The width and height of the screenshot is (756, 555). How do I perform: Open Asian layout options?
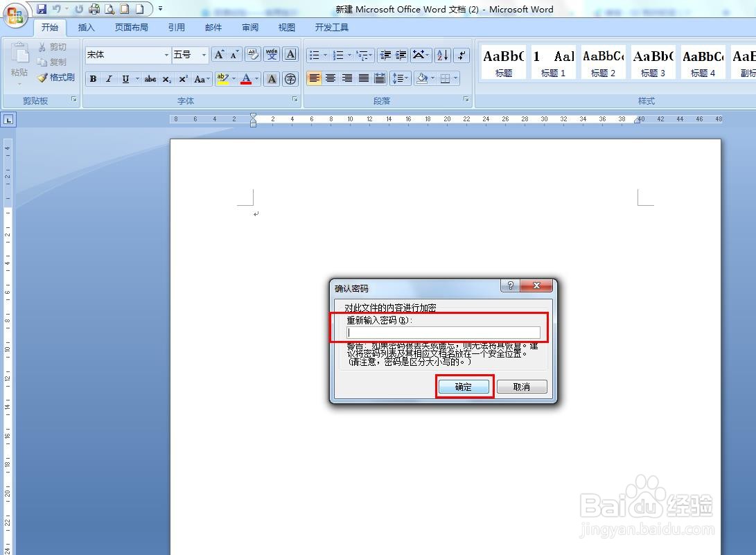point(421,55)
